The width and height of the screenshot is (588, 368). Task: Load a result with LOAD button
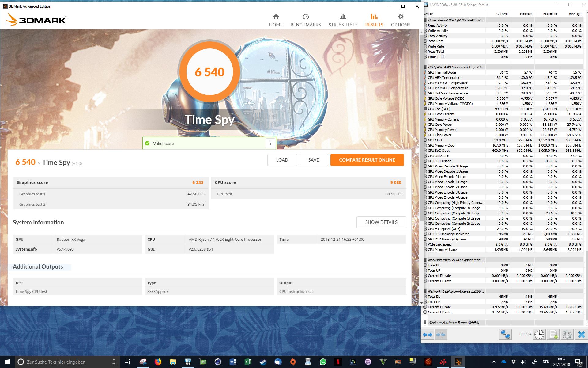(282, 160)
